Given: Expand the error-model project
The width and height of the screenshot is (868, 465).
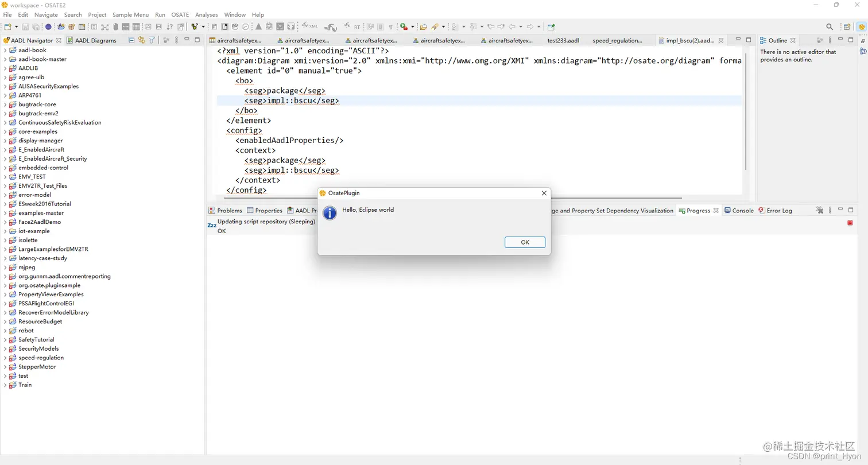Looking at the screenshot, I should [x=5, y=195].
